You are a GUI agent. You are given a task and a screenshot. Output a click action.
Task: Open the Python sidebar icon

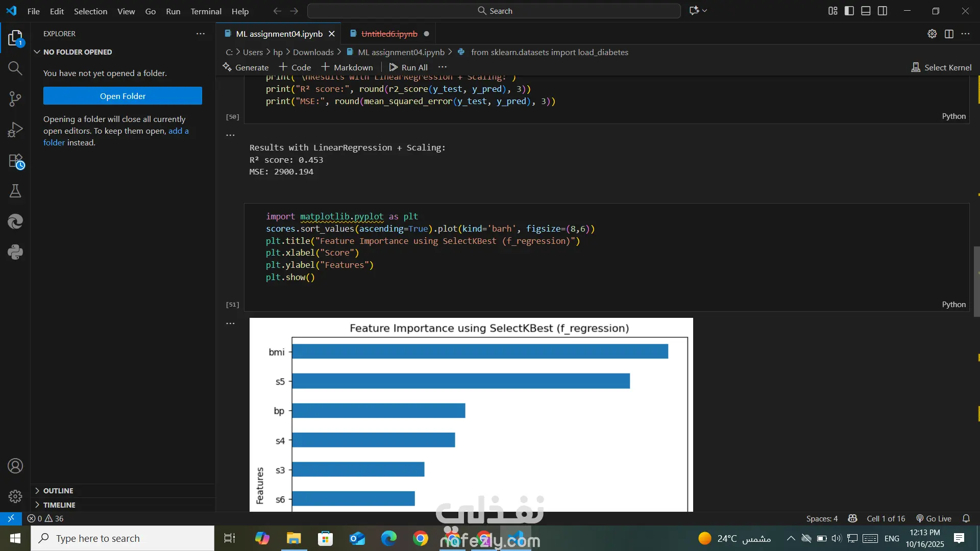pos(15,252)
